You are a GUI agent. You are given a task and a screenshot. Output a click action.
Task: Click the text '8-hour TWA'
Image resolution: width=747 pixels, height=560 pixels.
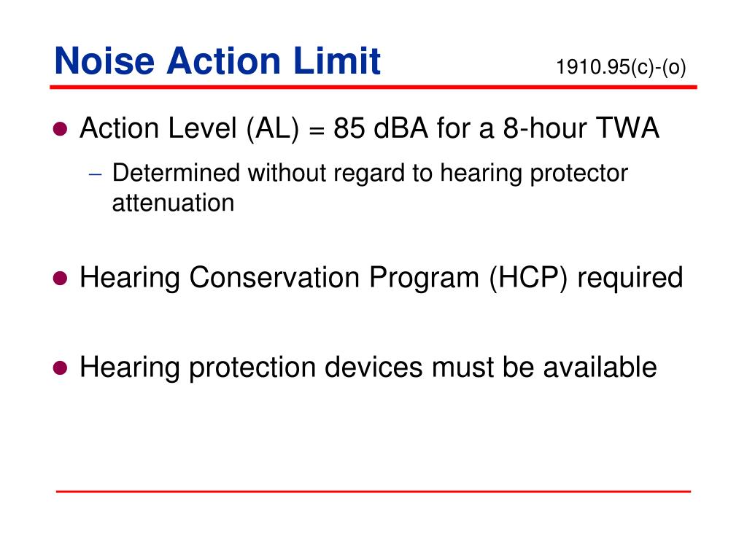point(581,128)
